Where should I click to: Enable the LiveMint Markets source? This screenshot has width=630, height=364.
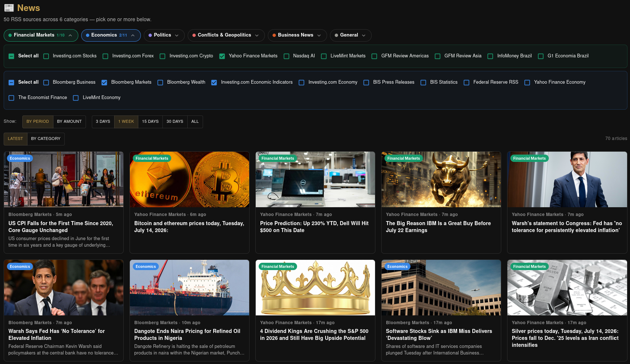tap(324, 56)
